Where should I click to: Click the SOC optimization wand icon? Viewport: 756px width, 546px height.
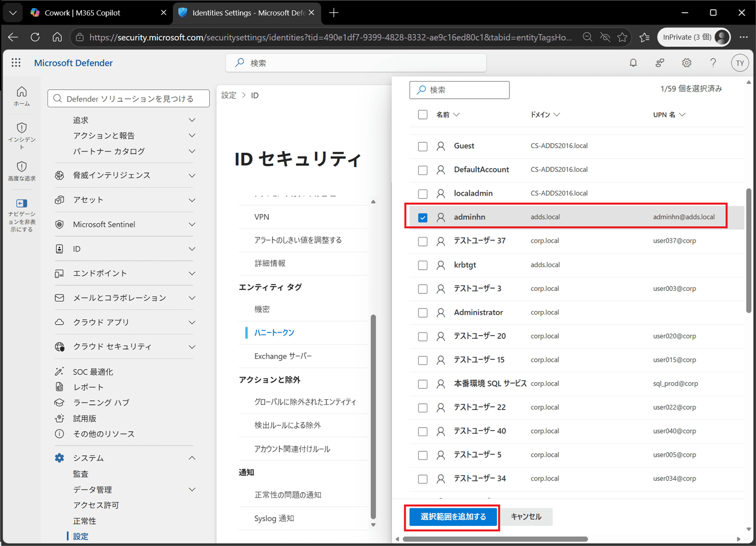coord(59,372)
